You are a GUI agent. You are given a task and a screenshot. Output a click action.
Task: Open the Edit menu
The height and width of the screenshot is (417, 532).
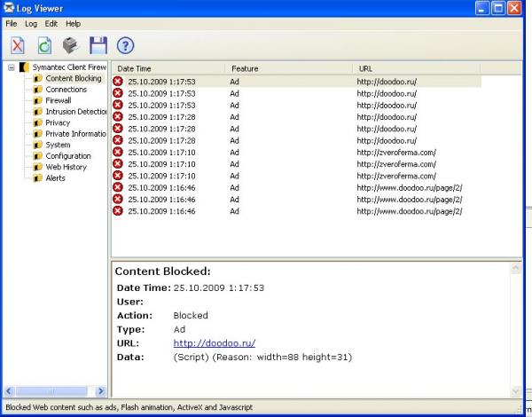pyautogui.click(x=51, y=24)
